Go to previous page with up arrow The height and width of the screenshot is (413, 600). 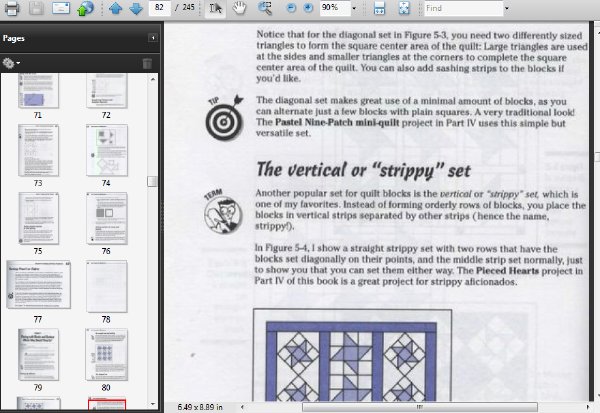(x=115, y=8)
